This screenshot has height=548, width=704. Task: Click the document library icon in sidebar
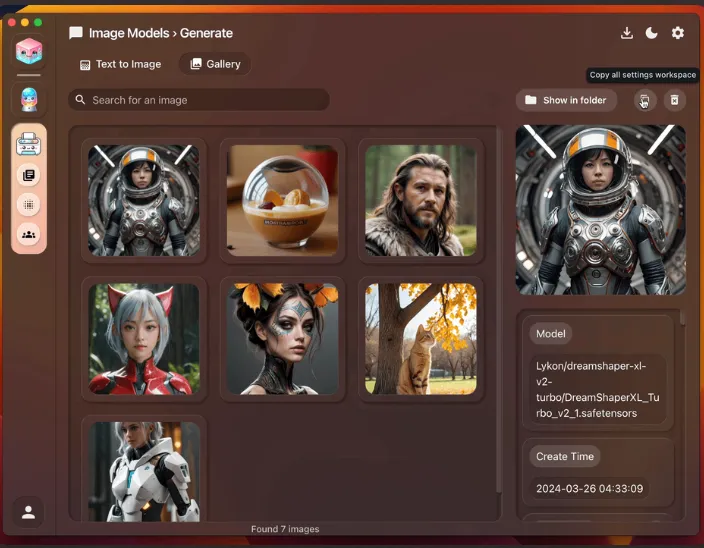pos(29,175)
